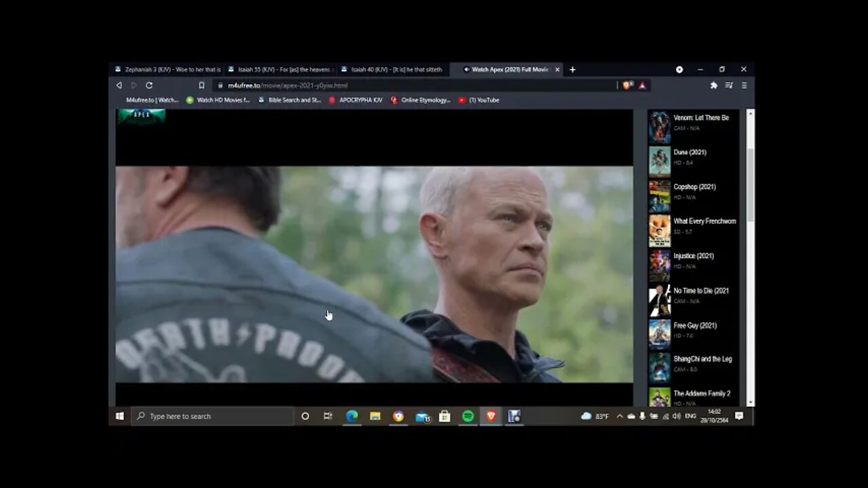Launch Microsoft Edge from taskbar
This screenshot has height=488, width=868.
352,416
